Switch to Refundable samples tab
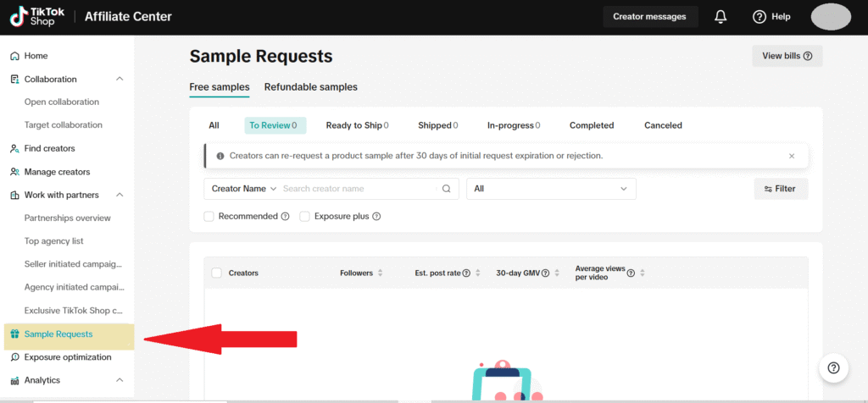 310,86
